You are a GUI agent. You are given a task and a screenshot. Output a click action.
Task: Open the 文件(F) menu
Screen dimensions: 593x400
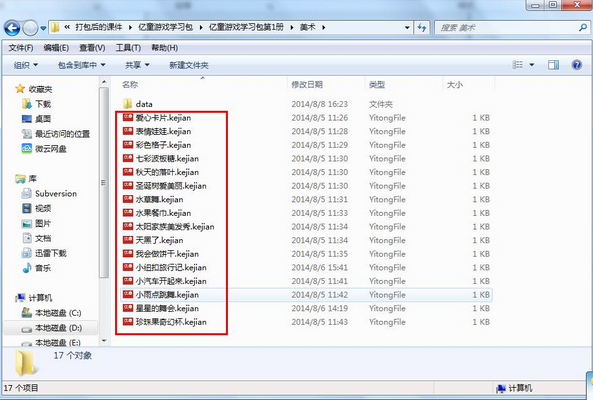click(x=21, y=48)
